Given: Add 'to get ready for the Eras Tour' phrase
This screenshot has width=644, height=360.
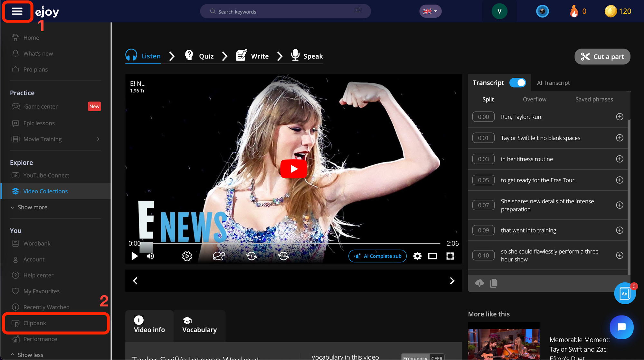Looking at the screenshot, I should click(x=620, y=180).
